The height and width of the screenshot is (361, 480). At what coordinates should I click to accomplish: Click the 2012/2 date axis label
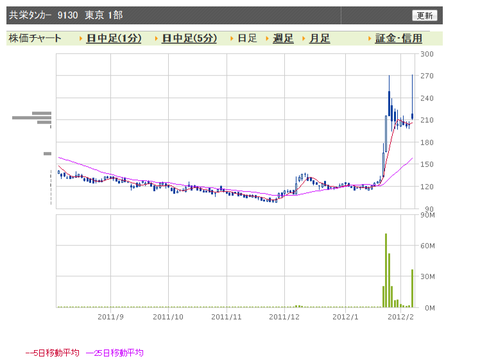(x=400, y=317)
